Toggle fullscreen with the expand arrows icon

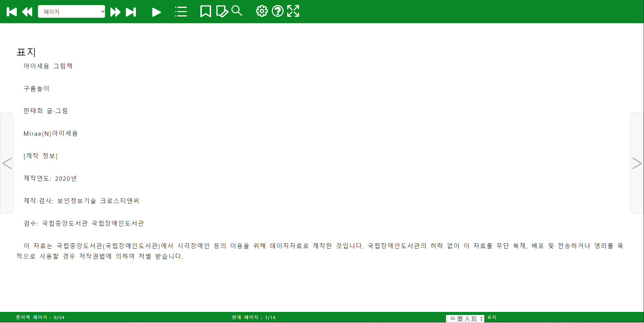click(x=293, y=11)
